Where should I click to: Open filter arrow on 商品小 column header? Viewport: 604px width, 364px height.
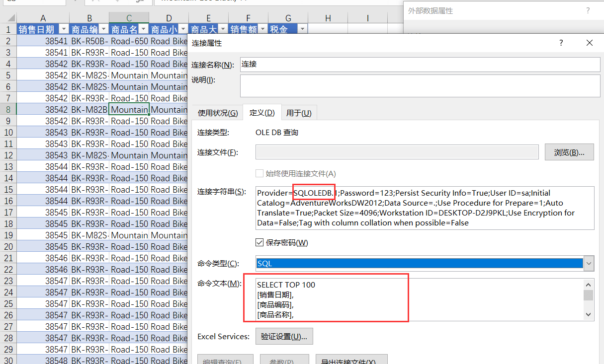[183, 29]
